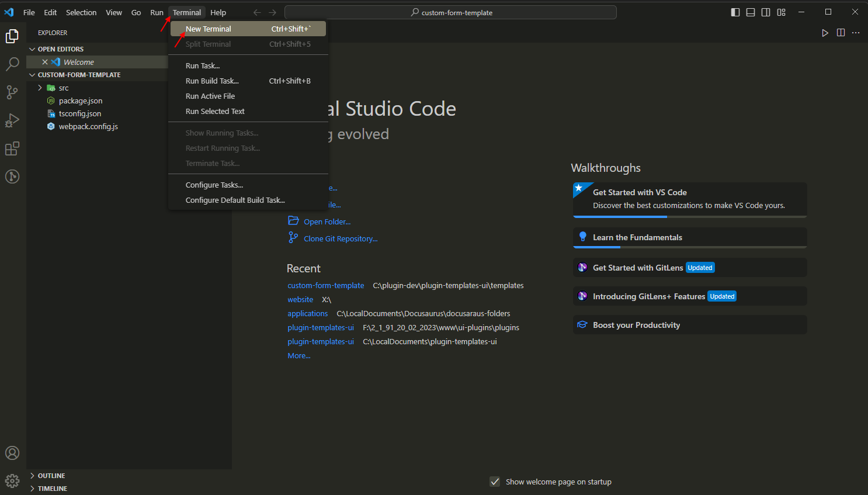Viewport: 868px width, 495px height.
Task: Collapse the CUSTOM-FORM-TEMPLATE section
Action: tap(32, 75)
